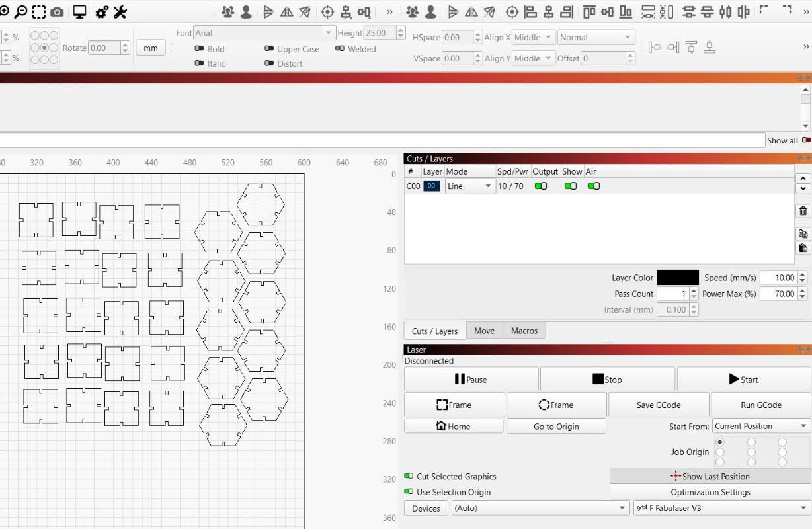The image size is (812, 529).
Task: Click the Run GCode button
Action: tap(761, 405)
